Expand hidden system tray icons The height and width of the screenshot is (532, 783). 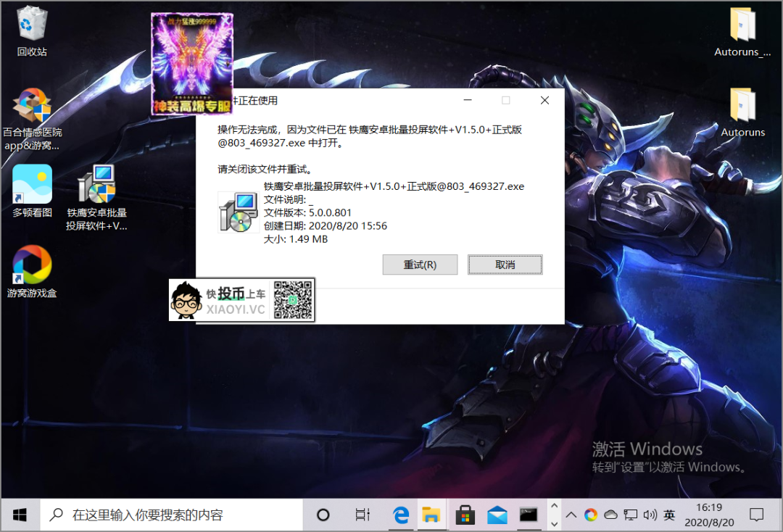click(571, 515)
